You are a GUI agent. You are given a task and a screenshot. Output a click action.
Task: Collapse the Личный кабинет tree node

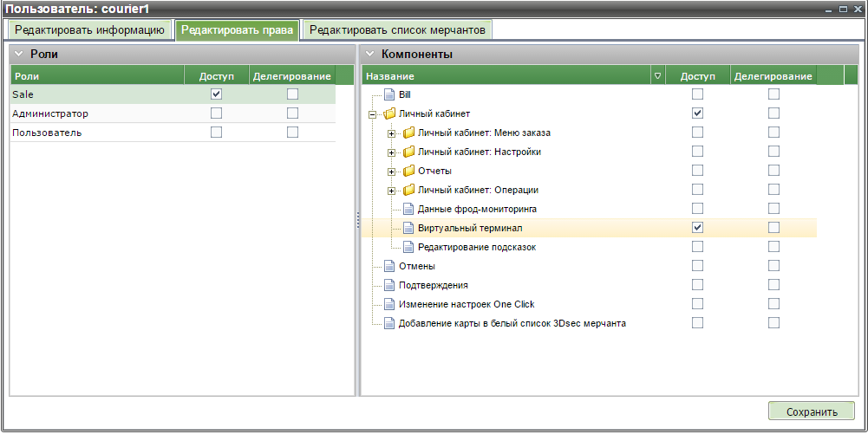click(372, 114)
